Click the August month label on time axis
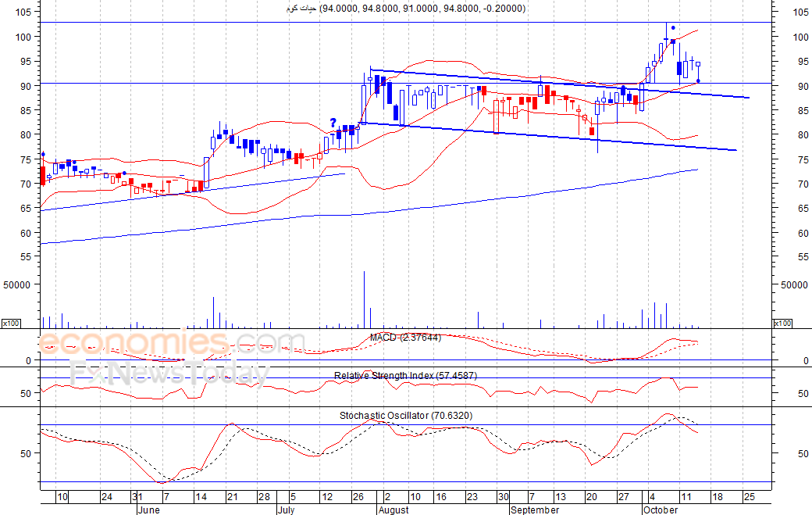The width and height of the screenshot is (812, 515). click(394, 510)
